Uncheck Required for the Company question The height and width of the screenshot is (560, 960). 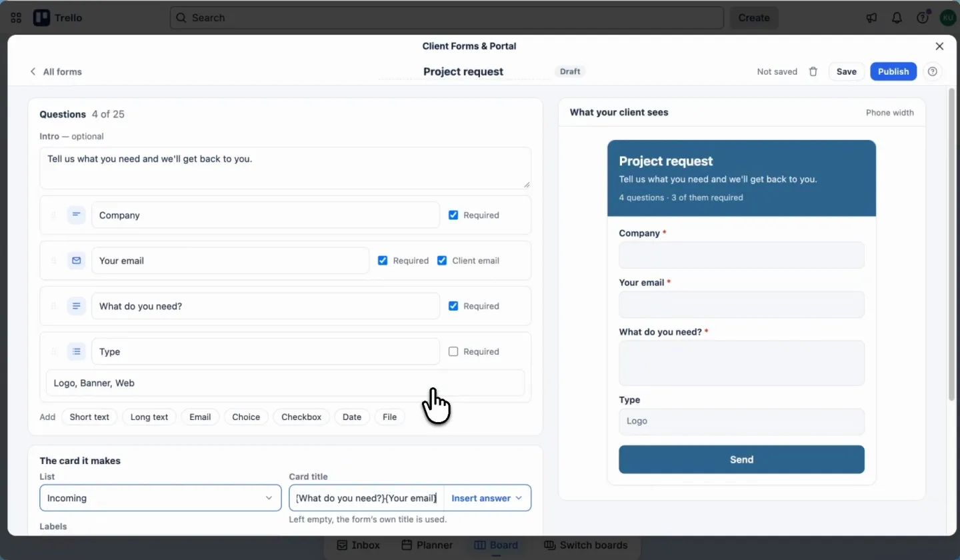453,215
